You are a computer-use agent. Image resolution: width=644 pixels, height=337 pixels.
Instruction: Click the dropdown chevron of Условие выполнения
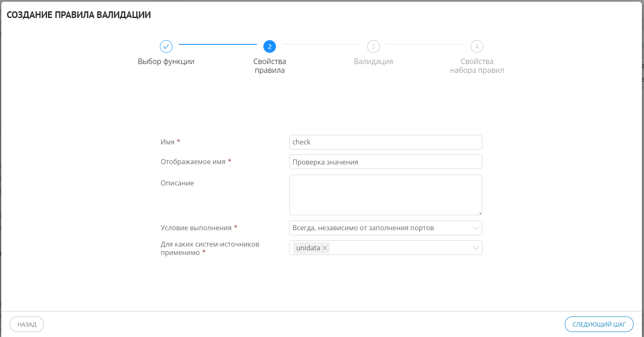pos(476,228)
